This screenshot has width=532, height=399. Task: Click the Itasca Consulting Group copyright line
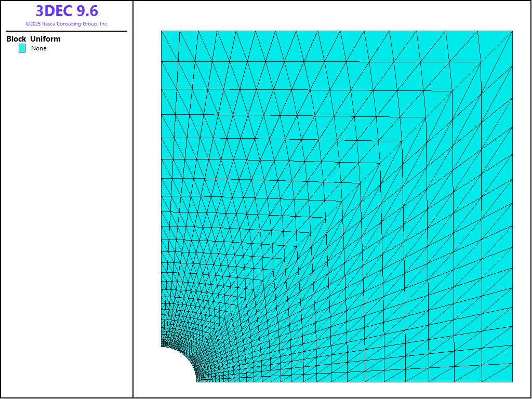click(66, 24)
